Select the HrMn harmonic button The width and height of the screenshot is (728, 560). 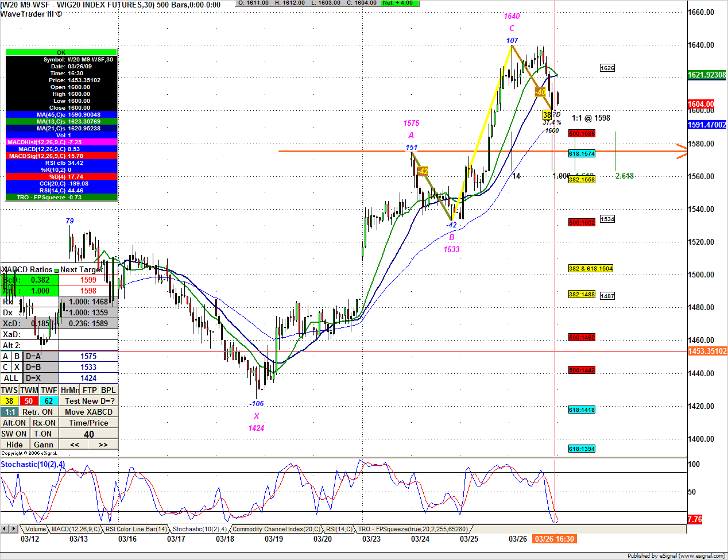click(x=69, y=390)
